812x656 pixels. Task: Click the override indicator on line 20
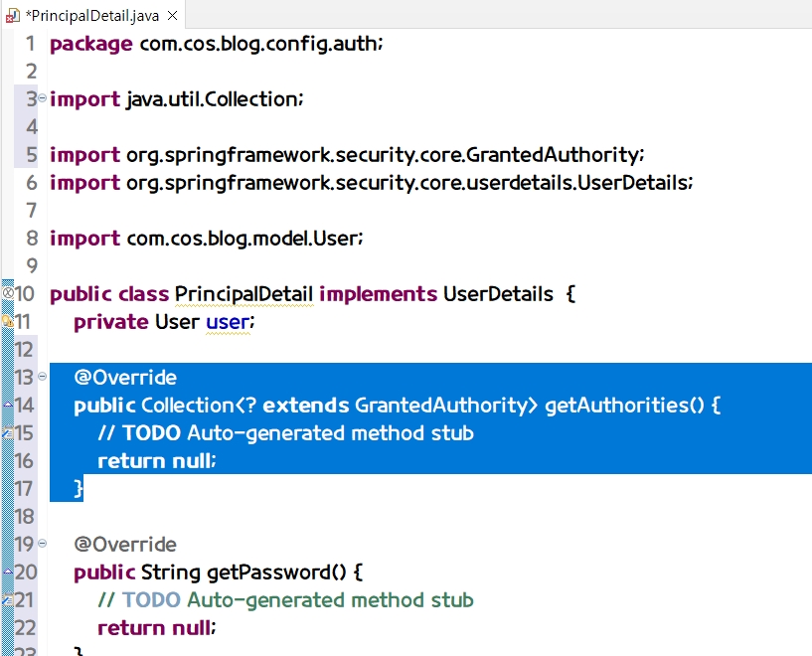click(x=8, y=572)
